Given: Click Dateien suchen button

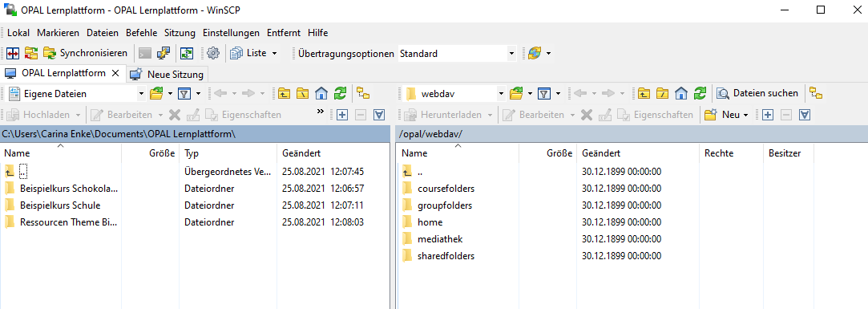Looking at the screenshot, I should coord(758,93).
